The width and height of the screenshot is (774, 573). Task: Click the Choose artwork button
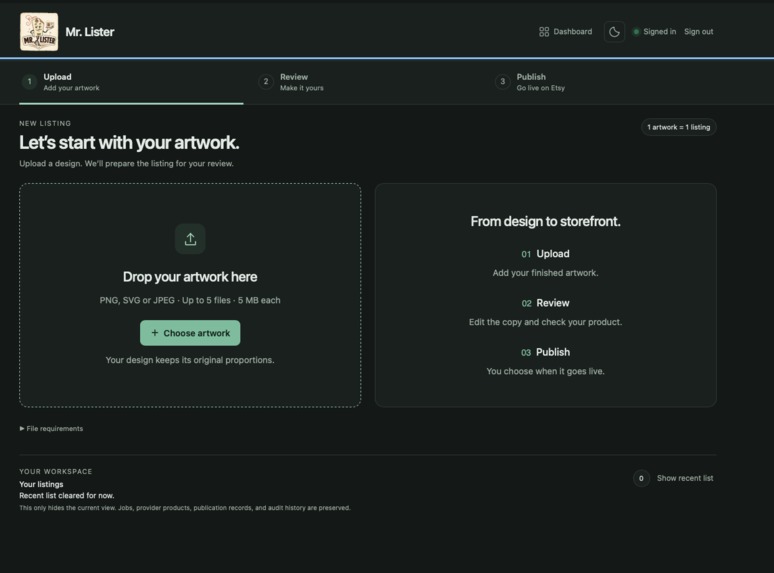pyautogui.click(x=190, y=333)
